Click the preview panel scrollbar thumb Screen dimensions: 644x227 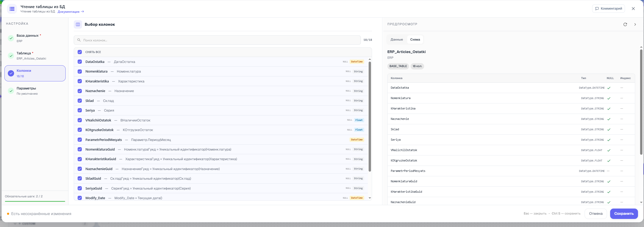(641, 102)
